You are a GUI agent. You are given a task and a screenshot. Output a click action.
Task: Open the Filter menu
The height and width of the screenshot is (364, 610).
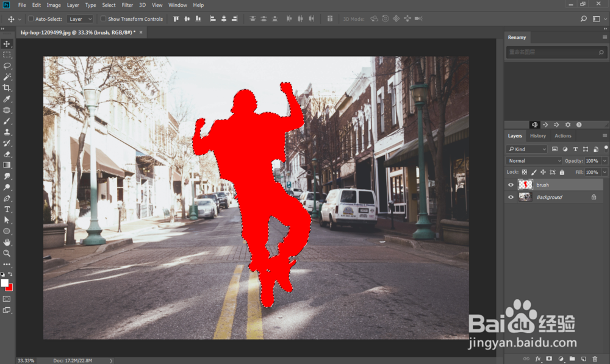(127, 5)
